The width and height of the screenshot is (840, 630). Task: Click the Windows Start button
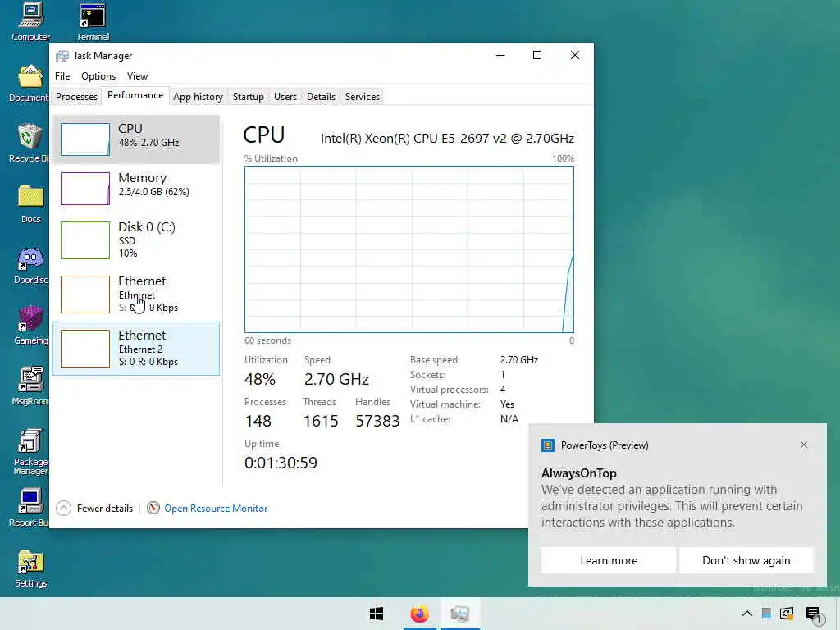[377, 614]
